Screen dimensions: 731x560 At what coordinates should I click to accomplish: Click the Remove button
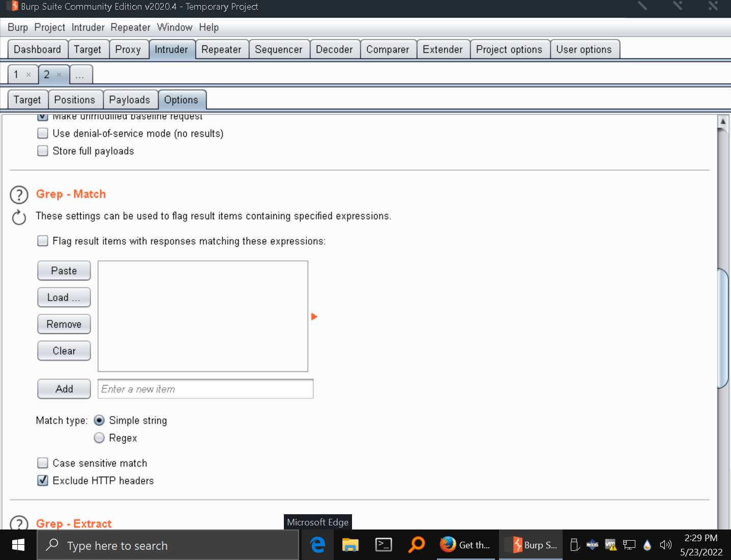pyautogui.click(x=64, y=324)
